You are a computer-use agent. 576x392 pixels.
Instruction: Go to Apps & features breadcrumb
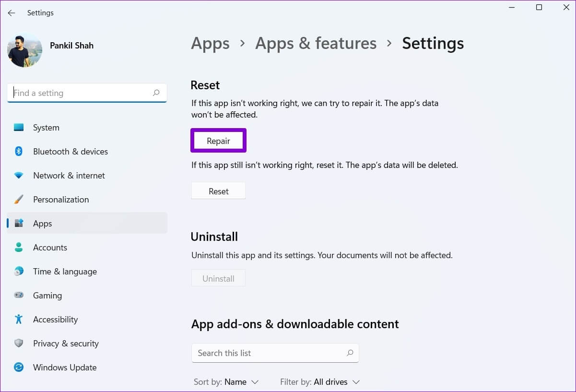click(316, 44)
